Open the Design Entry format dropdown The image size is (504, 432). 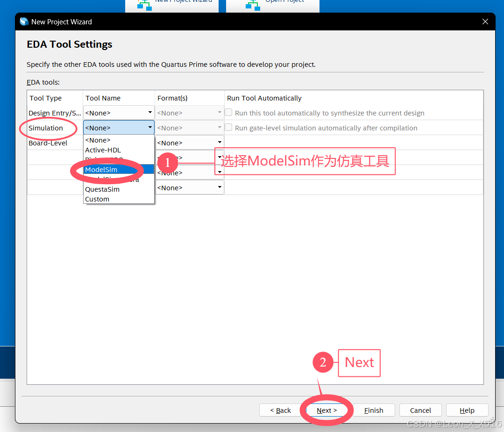click(x=189, y=113)
